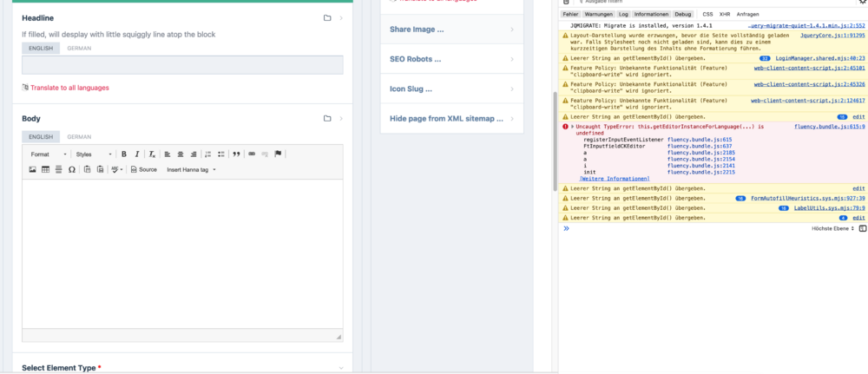This screenshot has width=868, height=374.
Task: Open the Insert Hanna tag dropdown
Action: point(190,169)
